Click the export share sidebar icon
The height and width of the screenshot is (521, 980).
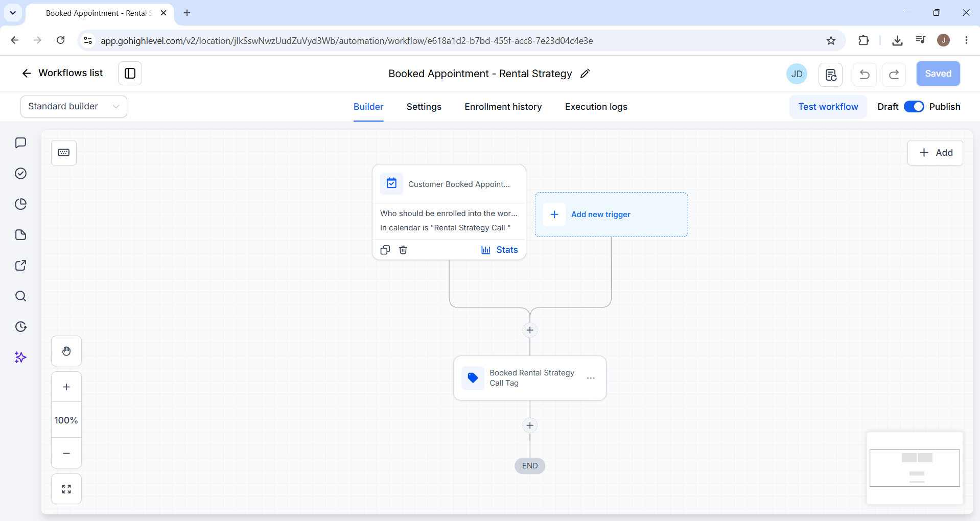click(20, 266)
